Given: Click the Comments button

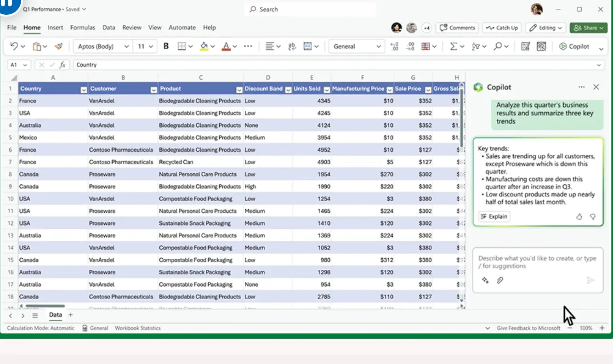Looking at the screenshot, I should (x=457, y=28).
